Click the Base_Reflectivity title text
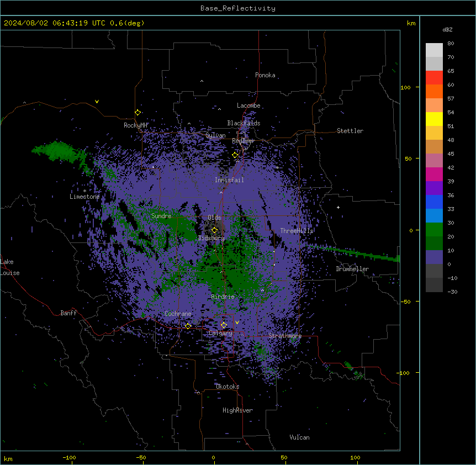This screenshot has height=465, width=476. point(238,8)
